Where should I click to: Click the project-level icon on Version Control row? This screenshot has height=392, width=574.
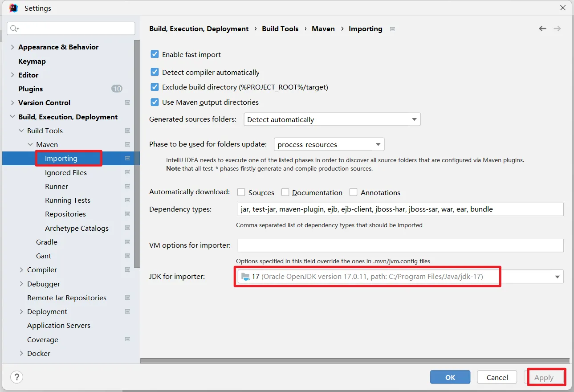point(128,102)
